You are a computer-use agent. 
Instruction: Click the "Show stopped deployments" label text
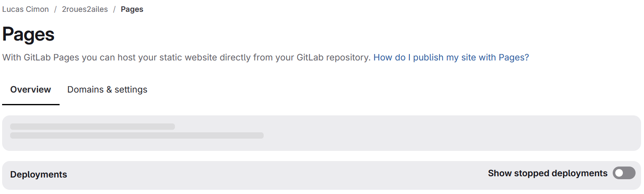coord(548,173)
